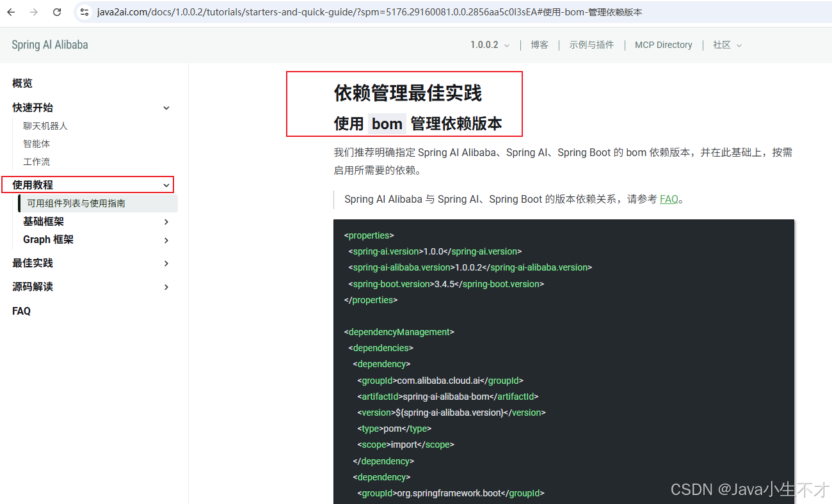
Task: Click the type pom code line
Action: (394, 429)
